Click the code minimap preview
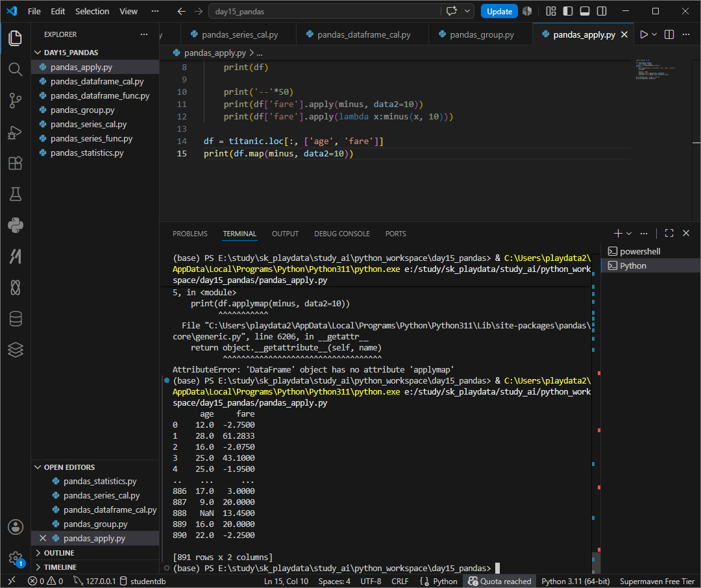The width and height of the screenshot is (701, 588). (655, 69)
